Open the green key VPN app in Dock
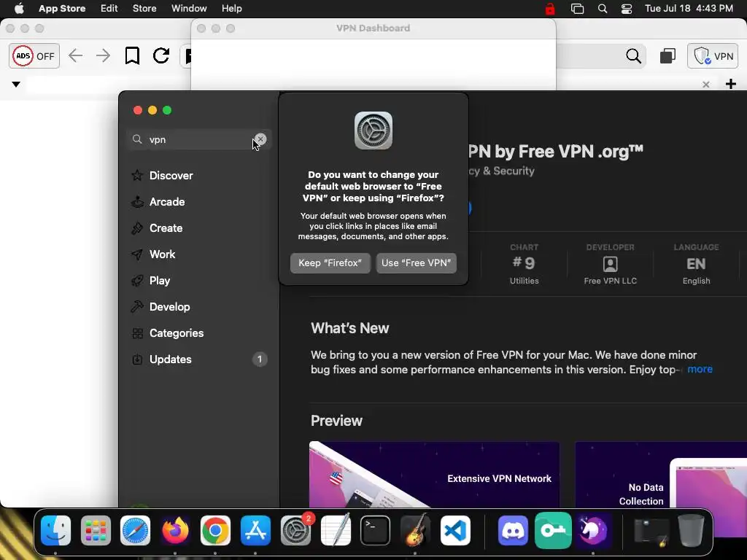This screenshot has height=560, width=747. 553,530
